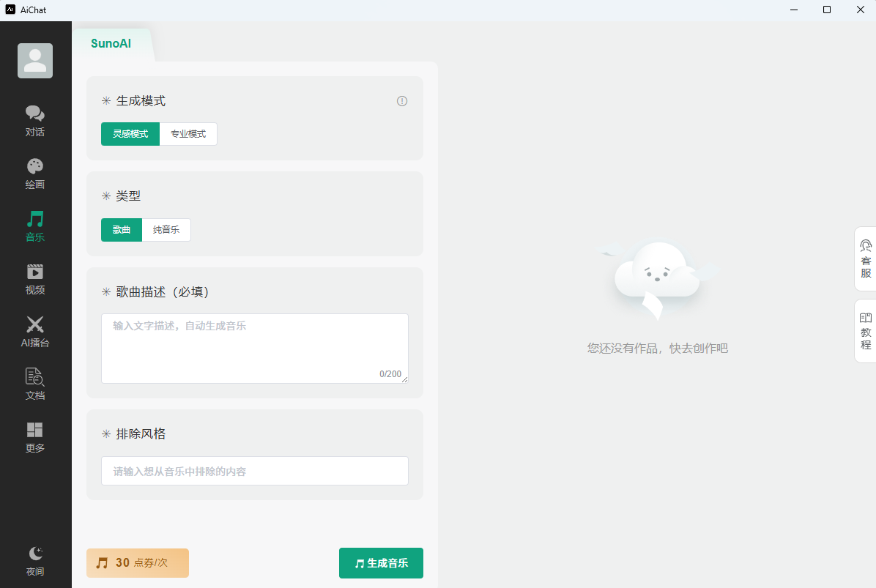Viewport: 876px width, 588px height.
Task: Open the AI擂台 arena section
Action: 35,332
